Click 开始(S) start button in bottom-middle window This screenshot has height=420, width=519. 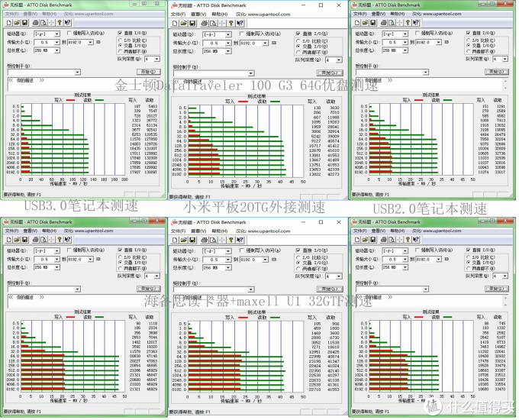[330, 289]
